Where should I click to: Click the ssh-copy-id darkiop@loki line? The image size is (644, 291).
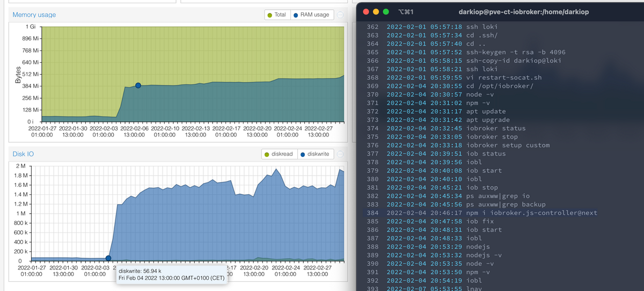[x=463, y=61]
